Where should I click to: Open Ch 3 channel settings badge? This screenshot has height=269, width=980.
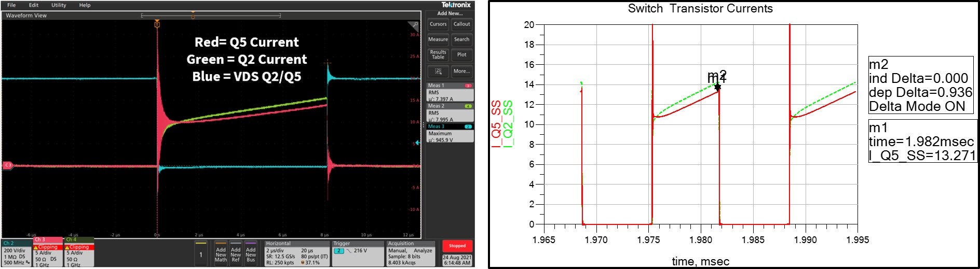tap(48, 252)
